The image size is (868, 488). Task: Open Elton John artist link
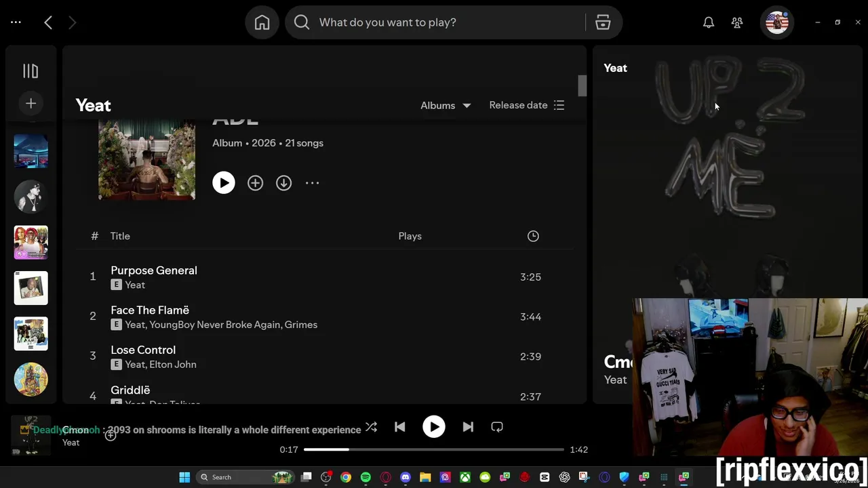point(173,365)
